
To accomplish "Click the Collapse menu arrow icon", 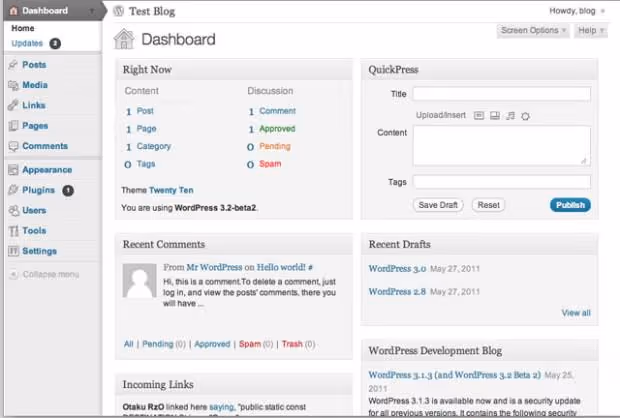I will click(13, 274).
